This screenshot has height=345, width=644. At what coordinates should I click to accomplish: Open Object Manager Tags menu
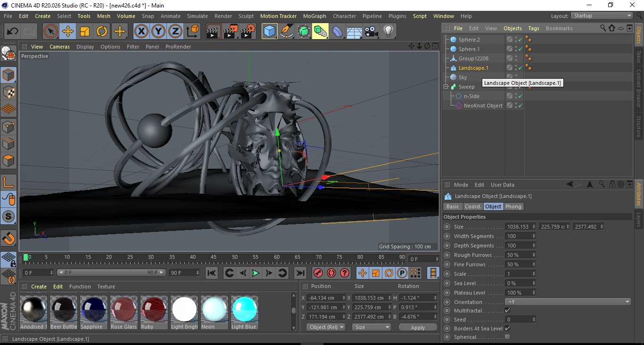[534, 28]
